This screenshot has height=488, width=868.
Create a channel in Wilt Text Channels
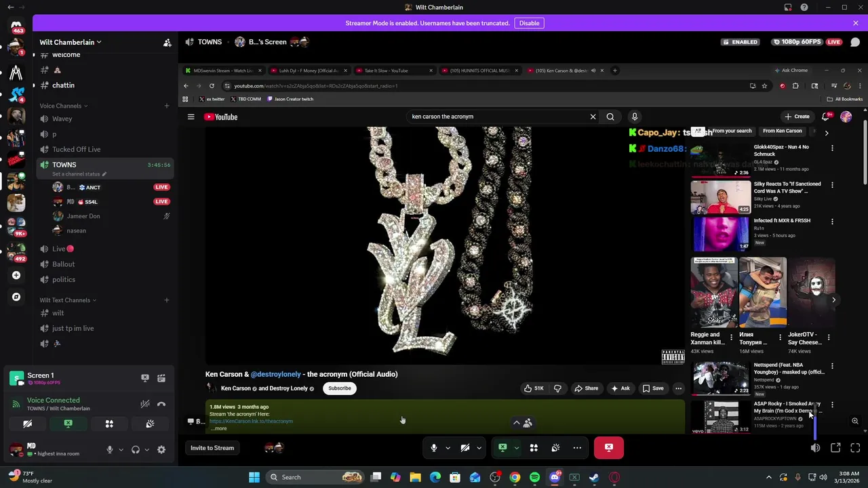(x=166, y=300)
